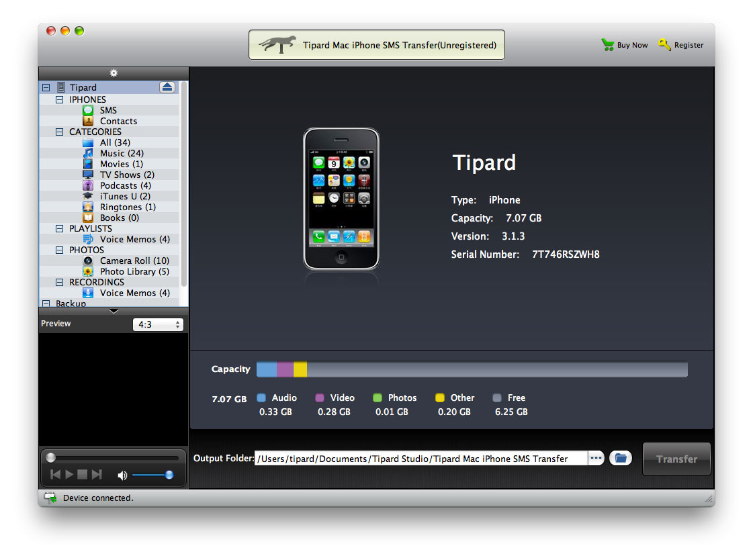
Task: Collapse the Backup tree node
Action: (46, 304)
